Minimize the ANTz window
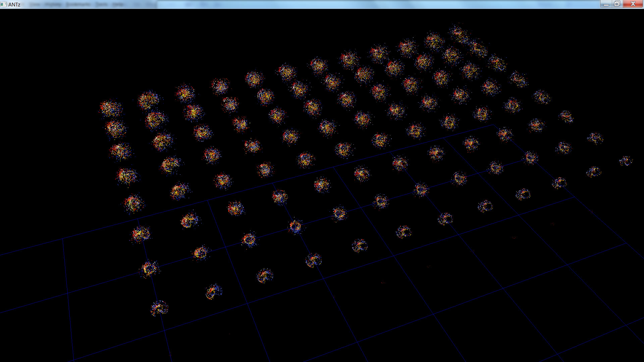644x362 pixels. 606,4
